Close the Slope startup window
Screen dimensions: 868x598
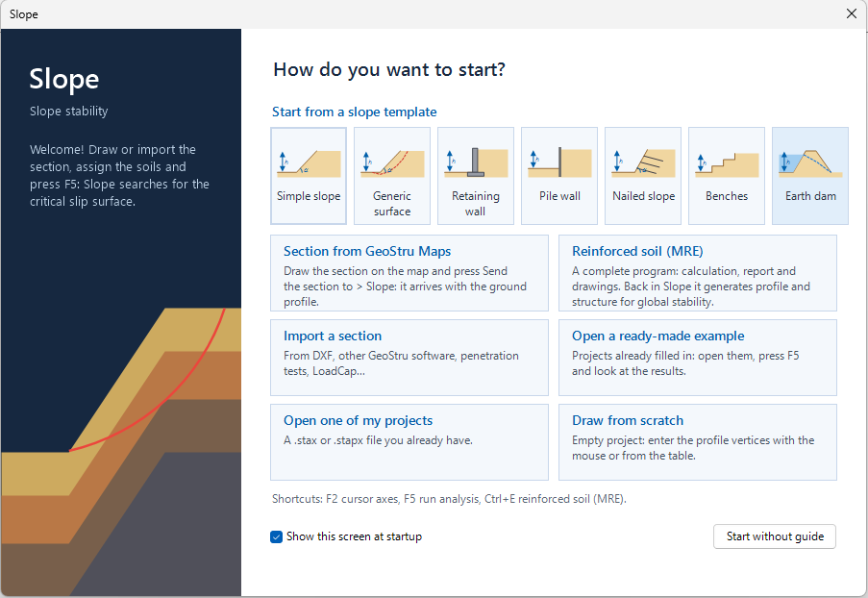(852, 13)
